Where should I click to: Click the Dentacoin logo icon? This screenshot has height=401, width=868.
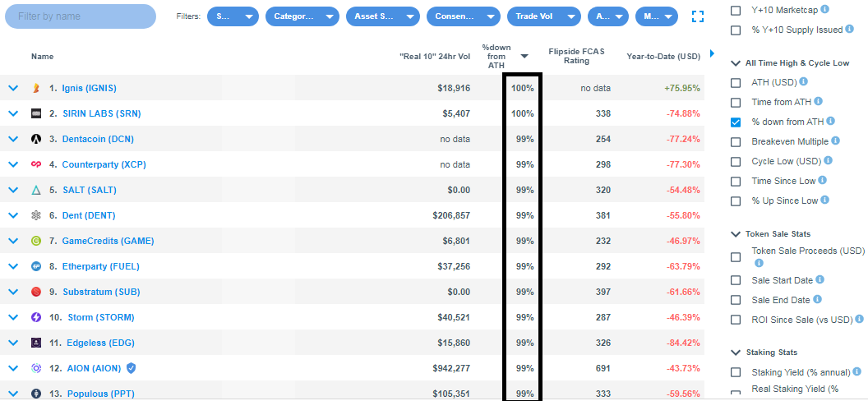pos(36,139)
